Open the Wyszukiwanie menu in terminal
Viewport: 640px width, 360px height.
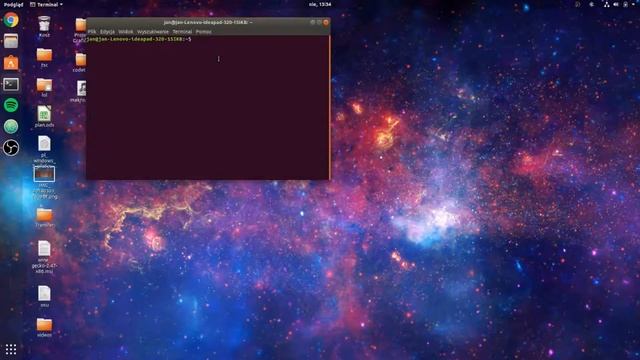click(x=153, y=31)
